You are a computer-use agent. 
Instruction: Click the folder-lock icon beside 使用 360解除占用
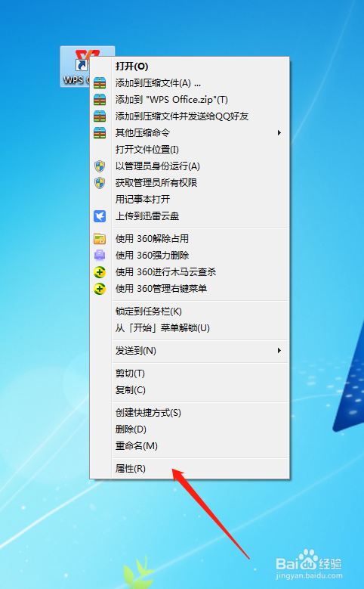[100, 239]
